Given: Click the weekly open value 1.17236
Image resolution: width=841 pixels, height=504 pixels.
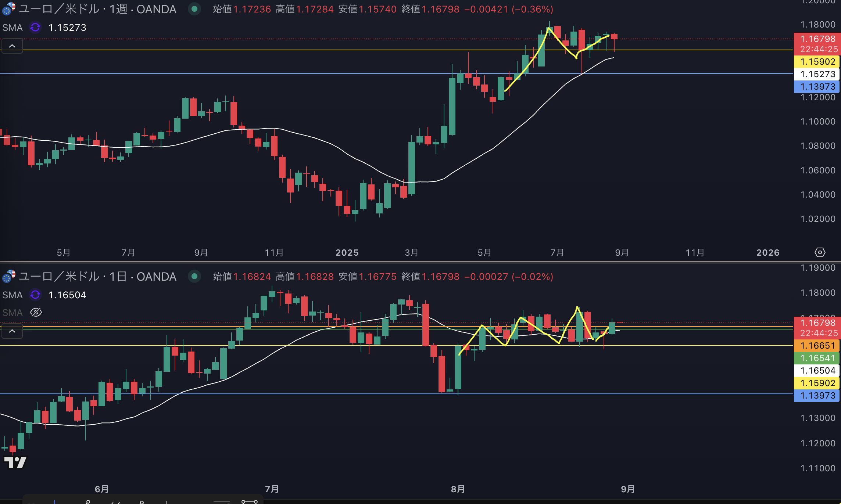Looking at the screenshot, I should [x=252, y=9].
